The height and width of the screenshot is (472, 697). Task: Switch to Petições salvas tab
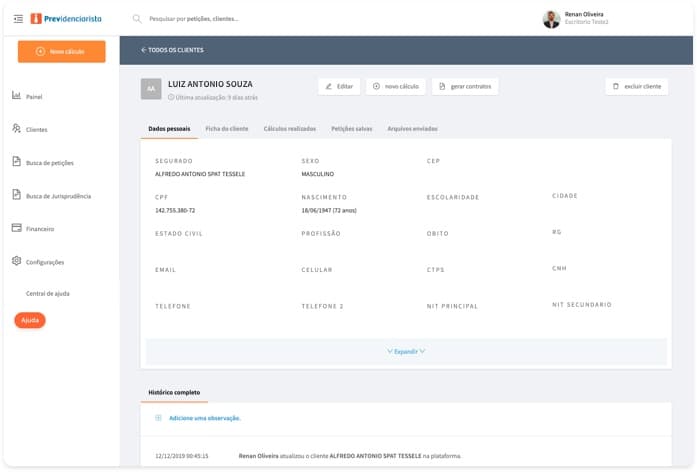352,128
